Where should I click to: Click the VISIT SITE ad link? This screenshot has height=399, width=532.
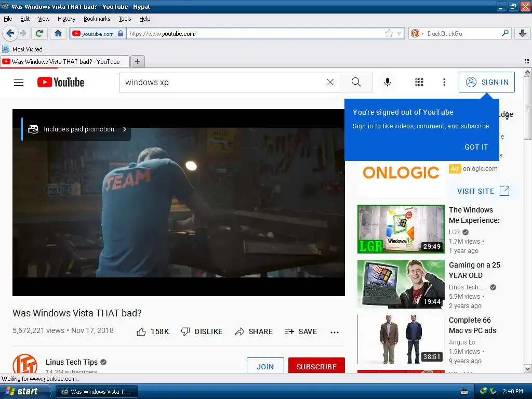[x=483, y=191]
